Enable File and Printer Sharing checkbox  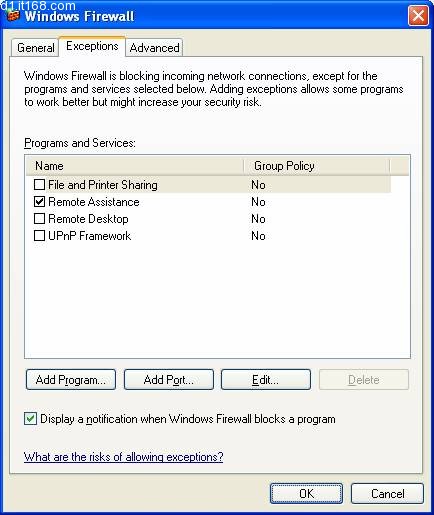pyautogui.click(x=39, y=184)
